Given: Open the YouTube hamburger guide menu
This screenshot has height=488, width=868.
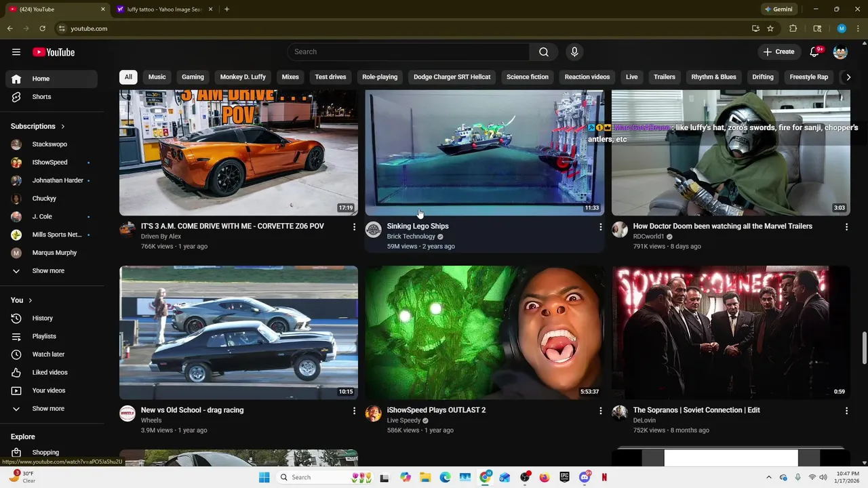Looking at the screenshot, I should 16,52.
